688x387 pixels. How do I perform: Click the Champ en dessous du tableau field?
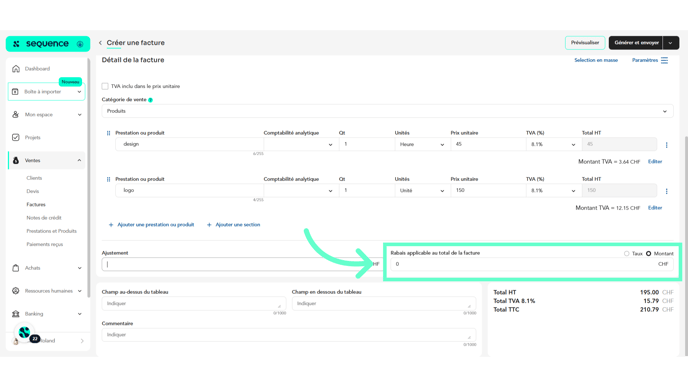click(383, 304)
